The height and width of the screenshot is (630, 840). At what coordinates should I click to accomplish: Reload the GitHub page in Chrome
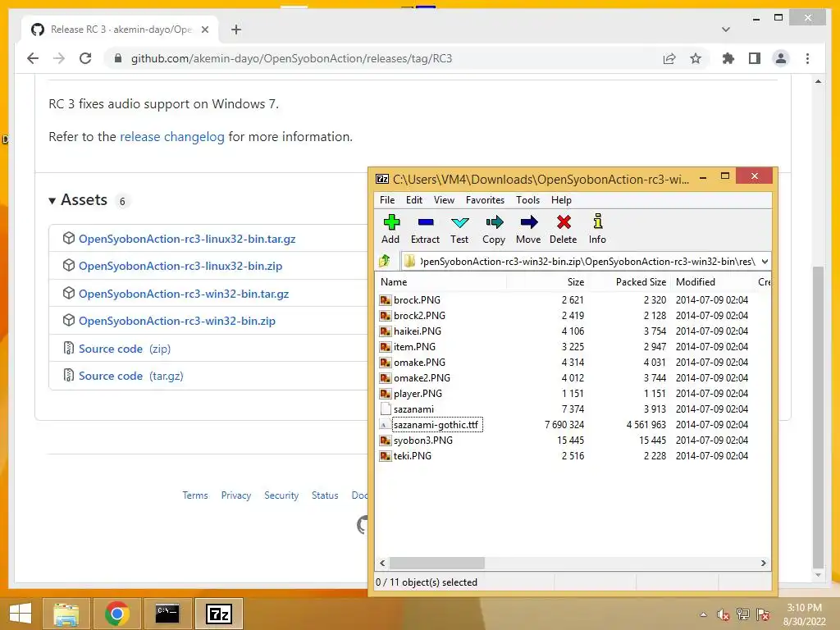[x=85, y=58]
